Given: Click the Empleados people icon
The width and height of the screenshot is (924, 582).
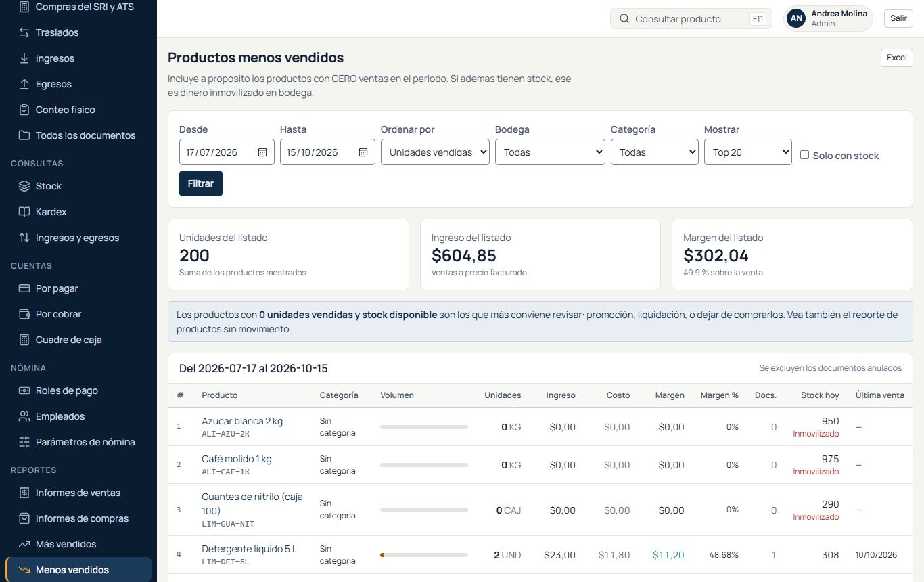Looking at the screenshot, I should (x=24, y=416).
